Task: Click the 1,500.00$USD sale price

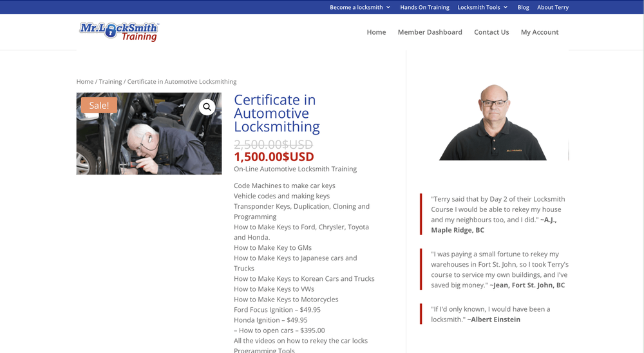Action: [274, 157]
